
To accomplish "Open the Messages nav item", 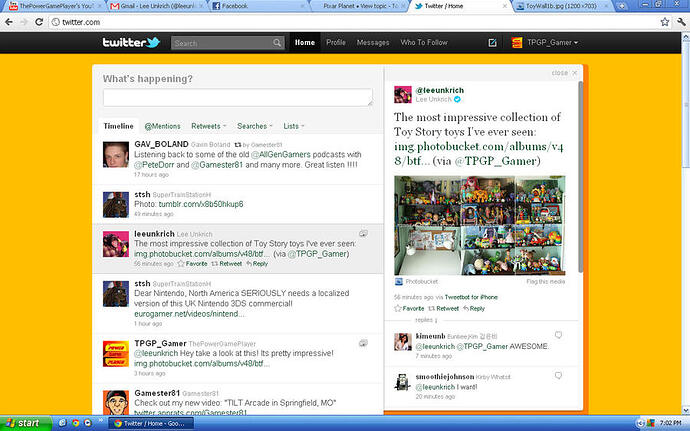I will [373, 43].
